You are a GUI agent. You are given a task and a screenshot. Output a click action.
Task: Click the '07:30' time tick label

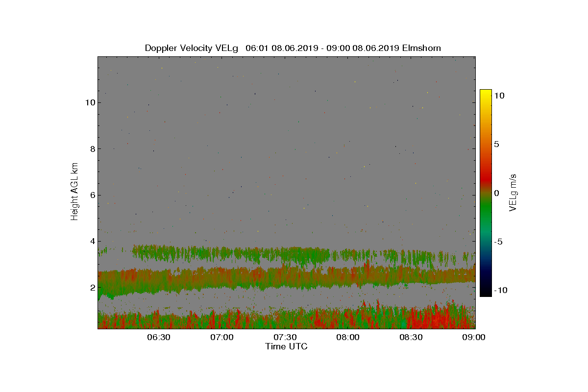[x=285, y=337]
